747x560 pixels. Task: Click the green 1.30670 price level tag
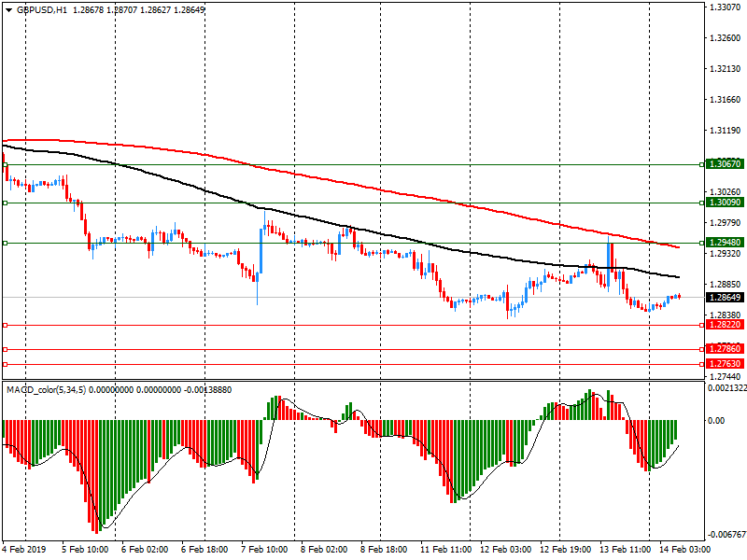pyautogui.click(x=725, y=163)
